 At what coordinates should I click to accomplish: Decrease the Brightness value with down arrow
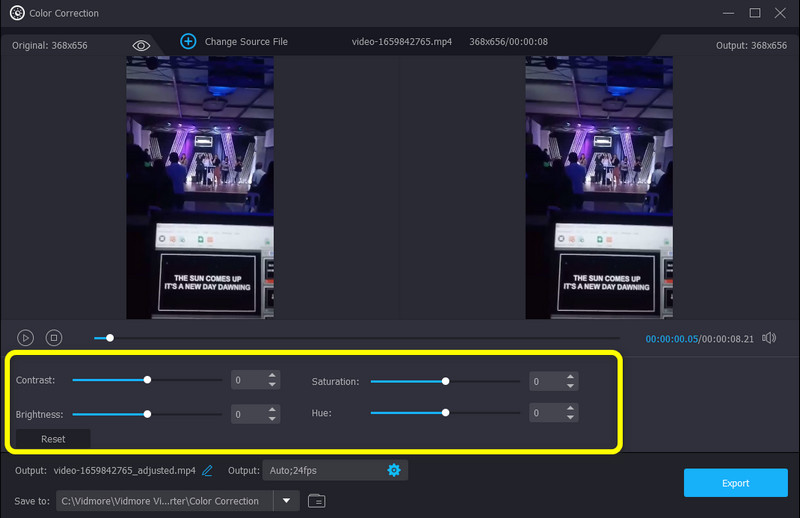pos(271,418)
